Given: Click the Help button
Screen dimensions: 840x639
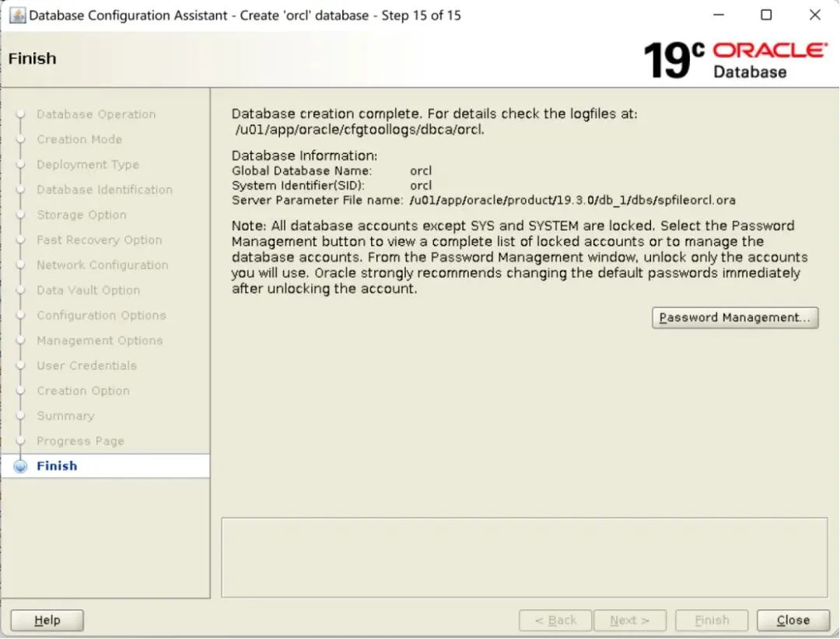Looking at the screenshot, I should [x=47, y=620].
